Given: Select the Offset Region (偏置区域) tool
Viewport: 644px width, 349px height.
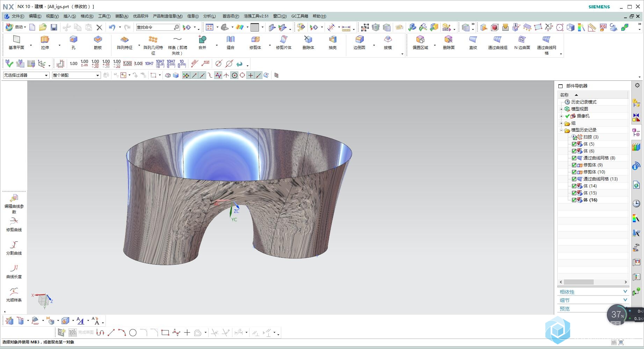Looking at the screenshot, I should [x=420, y=42].
